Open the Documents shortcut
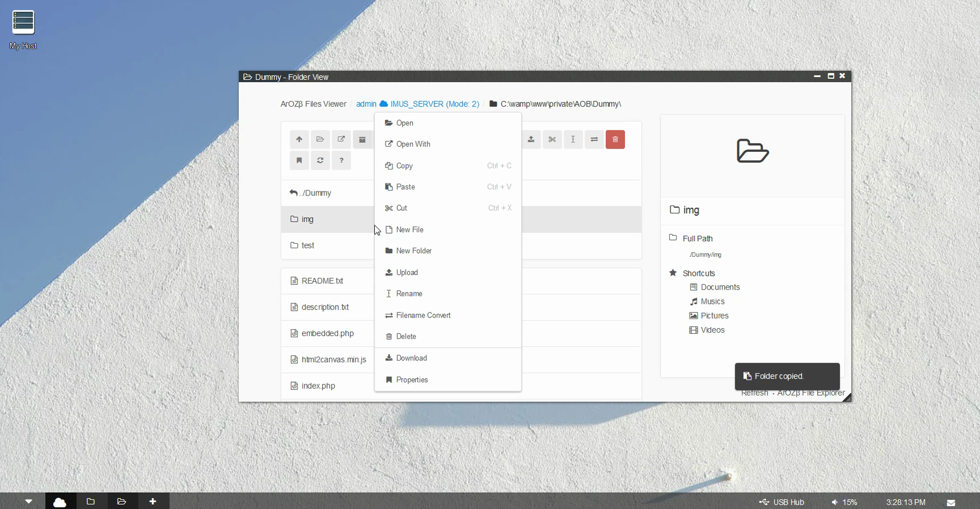 (x=720, y=287)
